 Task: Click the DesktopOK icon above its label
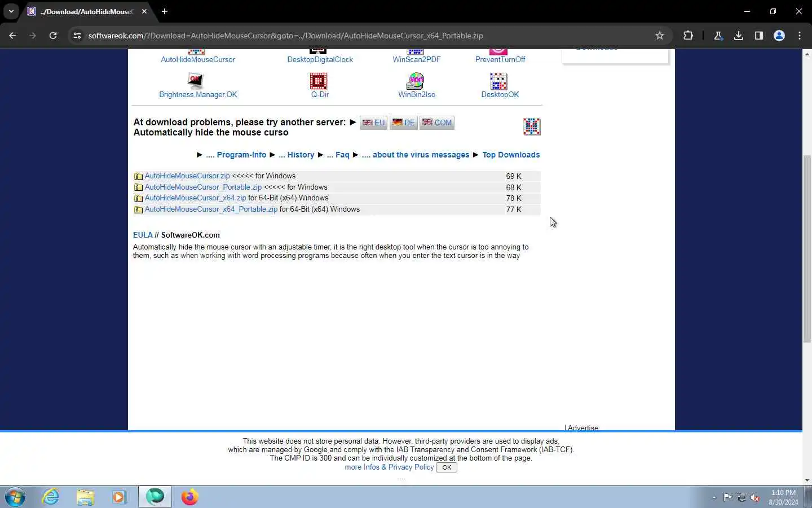point(498,81)
